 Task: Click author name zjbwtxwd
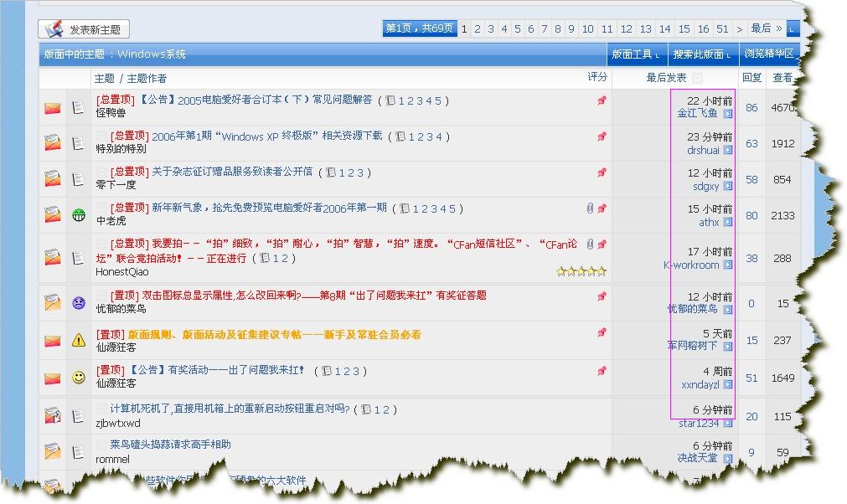118,423
